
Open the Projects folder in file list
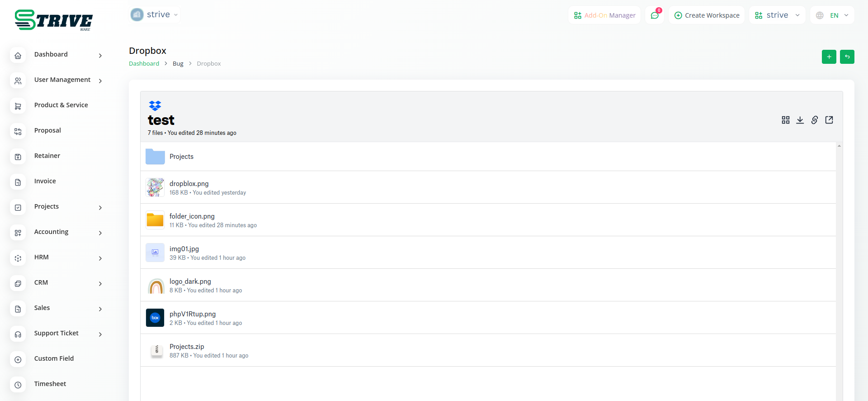181,157
